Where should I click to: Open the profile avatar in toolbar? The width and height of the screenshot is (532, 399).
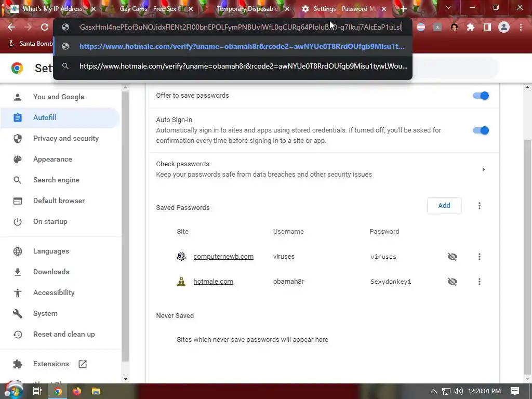point(504,27)
